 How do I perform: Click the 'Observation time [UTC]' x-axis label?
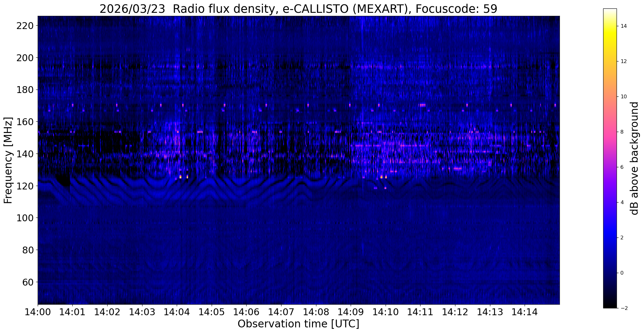tap(298, 324)
